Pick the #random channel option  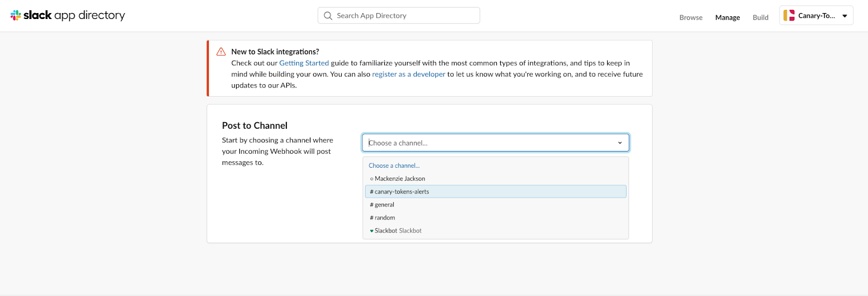385,218
